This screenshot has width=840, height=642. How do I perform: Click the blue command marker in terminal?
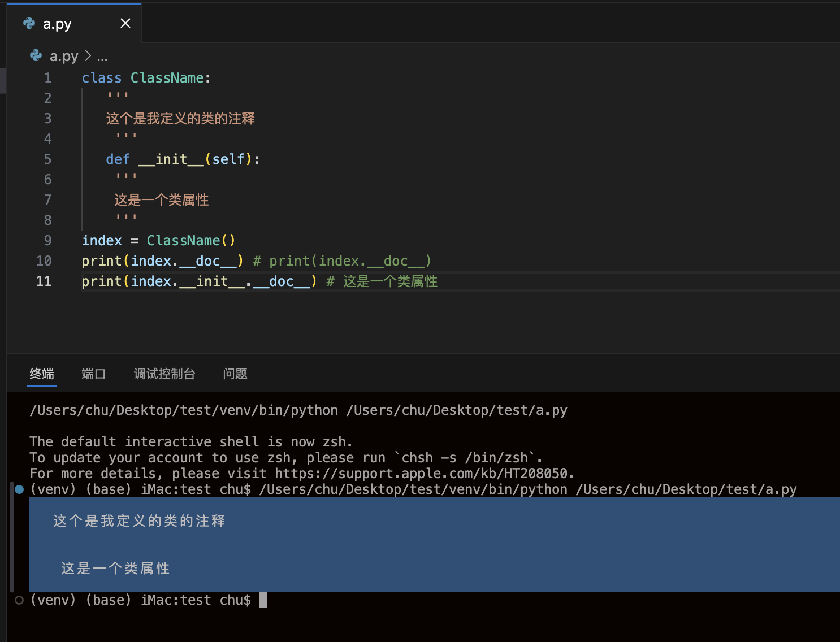pos(19,489)
